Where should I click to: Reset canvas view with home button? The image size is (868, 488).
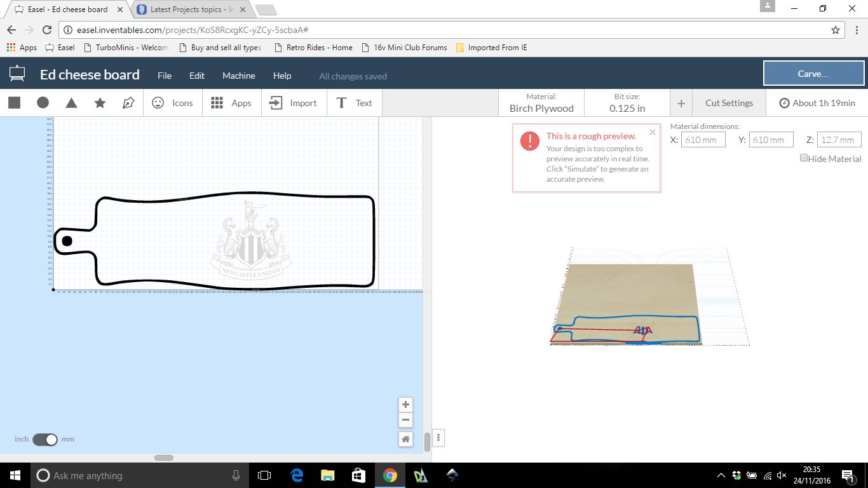point(405,439)
